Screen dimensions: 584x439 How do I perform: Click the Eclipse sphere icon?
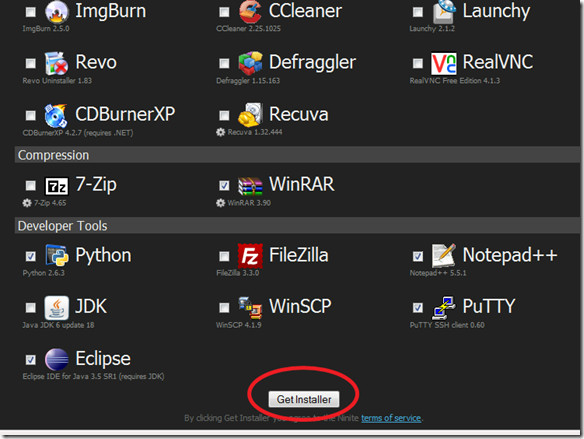(57, 360)
